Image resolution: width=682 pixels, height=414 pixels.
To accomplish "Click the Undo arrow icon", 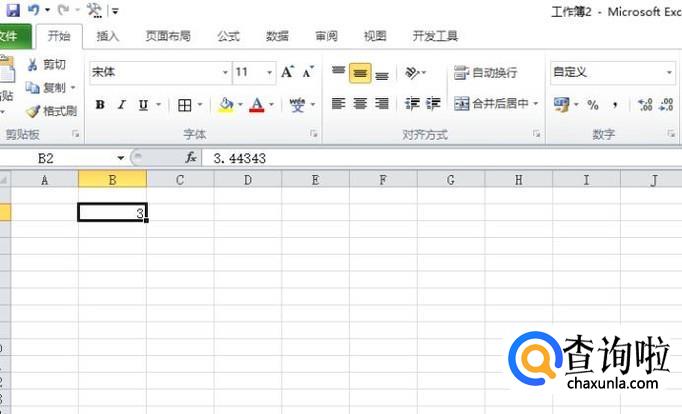I will click(34, 10).
